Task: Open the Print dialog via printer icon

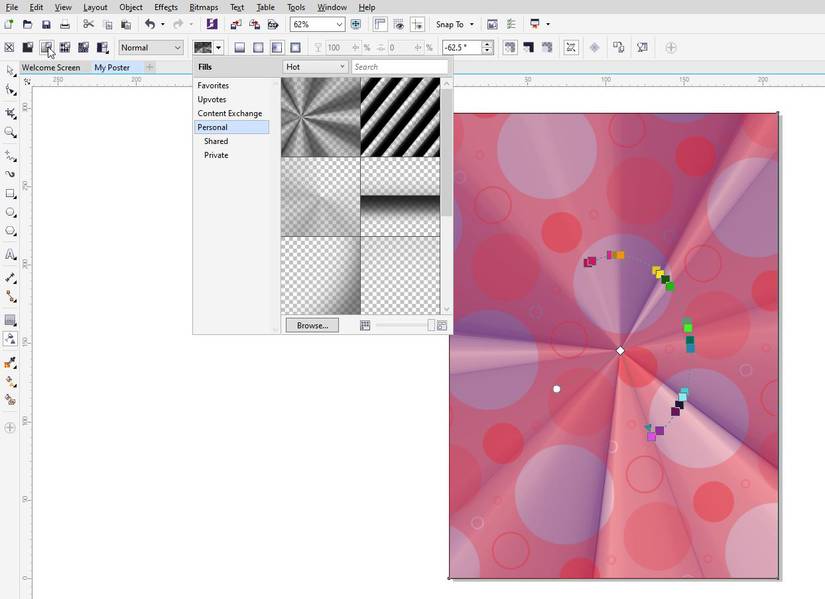Action: pyautogui.click(x=65, y=24)
